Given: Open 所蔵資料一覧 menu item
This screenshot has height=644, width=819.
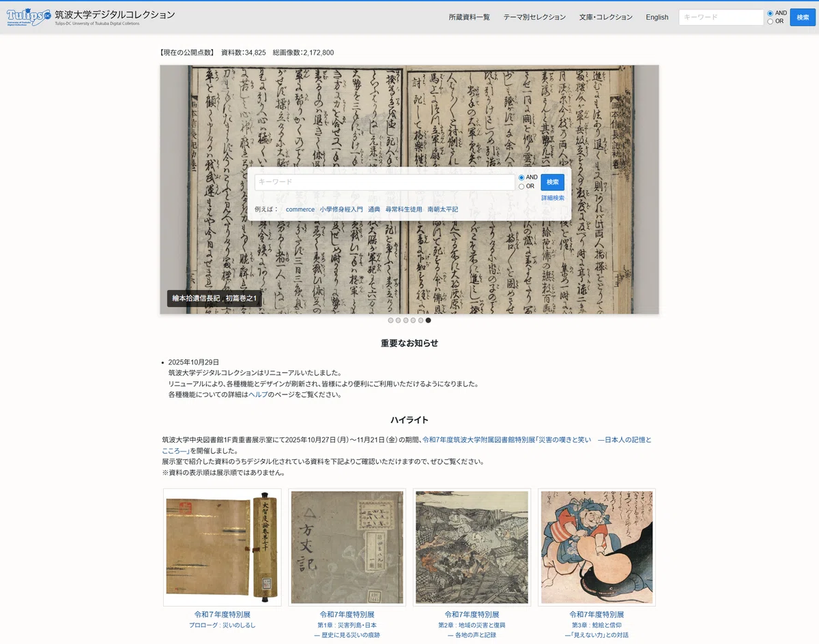Looking at the screenshot, I should click(x=470, y=17).
